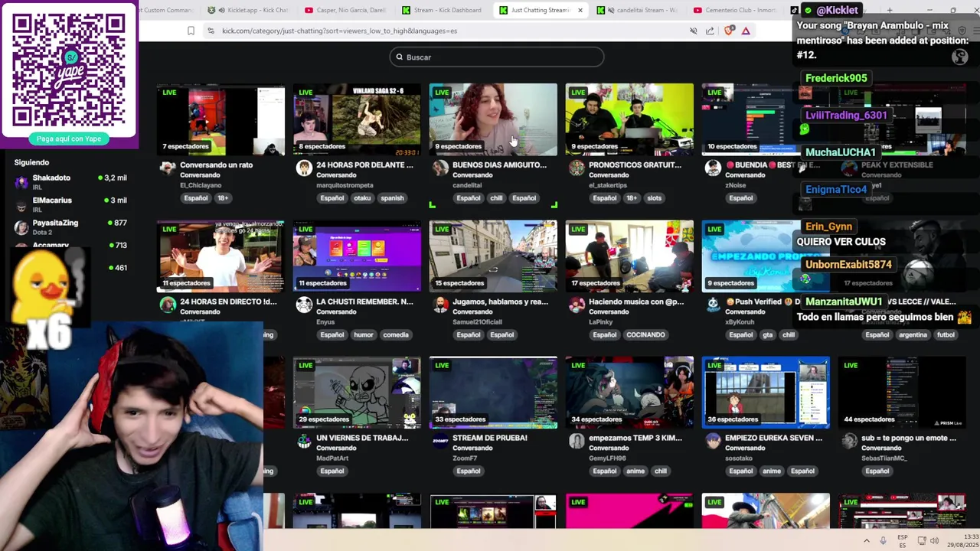The width and height of the screenshot is (980, 551).
Task: Open the Samuel21Oficial street stream thumbnail
Action: pos(493,256)
